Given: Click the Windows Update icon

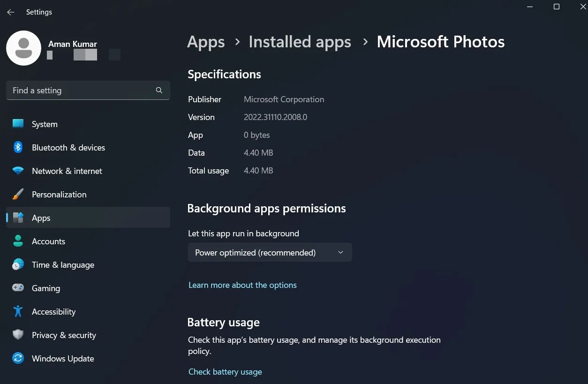Looking at the screenshot, I should 17,358.
